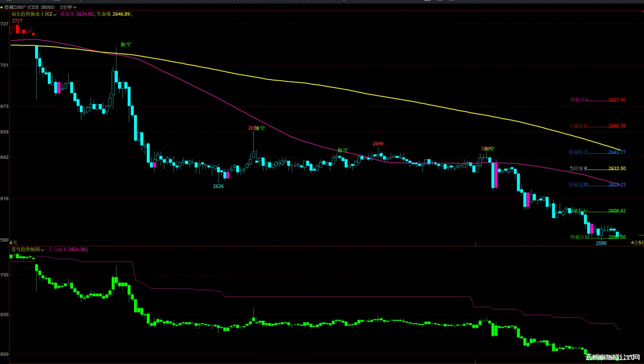The width and height of the screenshot is (644, 364).
Task: Select the 终极目标 2677.00 level line
Action: click(597, 100)
